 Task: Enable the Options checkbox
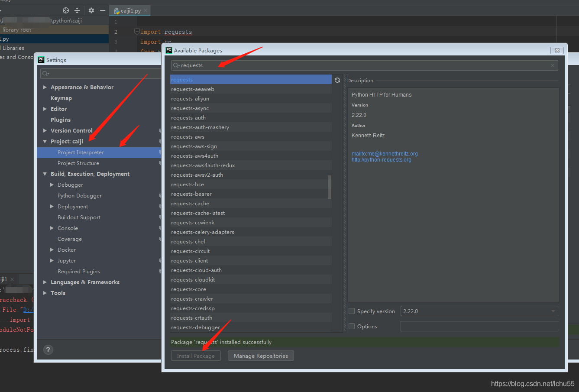coord(352,326)
